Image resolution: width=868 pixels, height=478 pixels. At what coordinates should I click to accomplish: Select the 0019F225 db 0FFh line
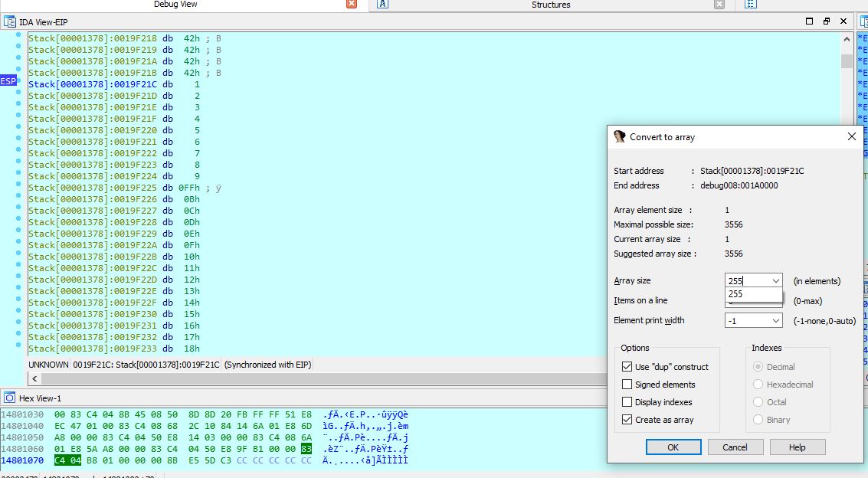pyautogui.click(x=125, y=188)
